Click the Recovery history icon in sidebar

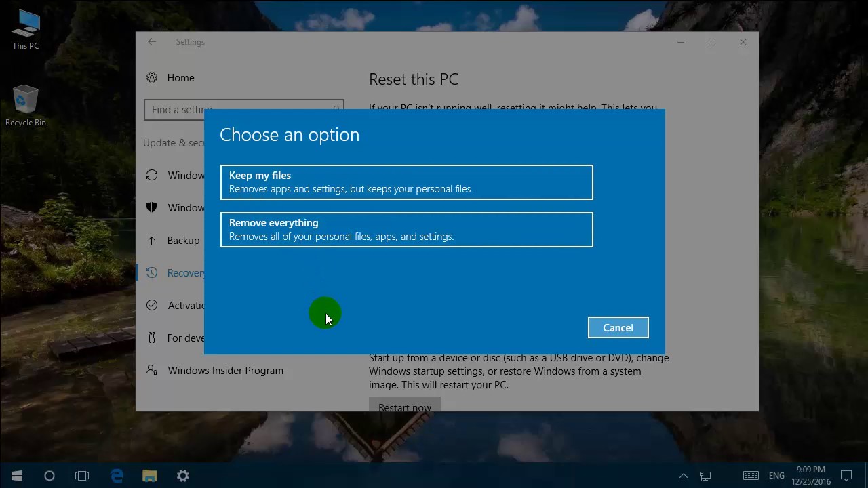152,272
